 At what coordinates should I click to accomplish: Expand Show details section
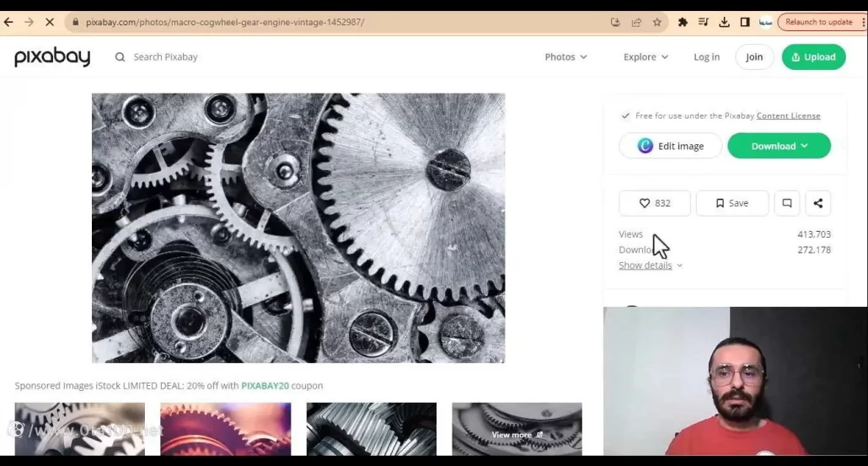650,265
